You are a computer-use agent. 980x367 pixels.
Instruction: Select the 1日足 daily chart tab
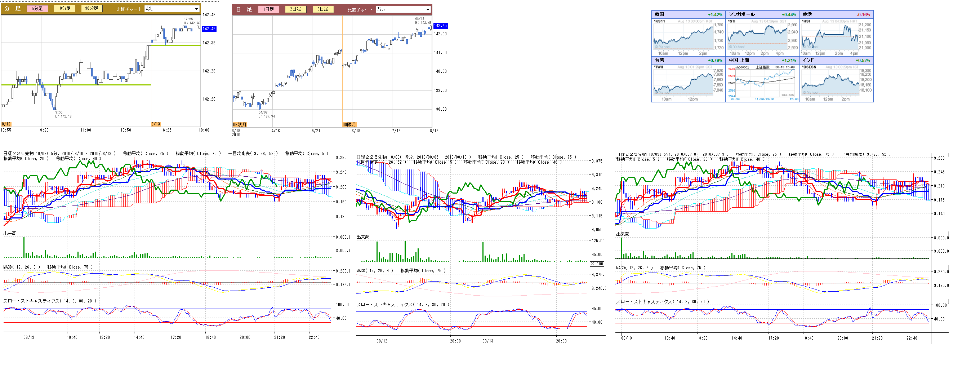[x=268, y=9]
